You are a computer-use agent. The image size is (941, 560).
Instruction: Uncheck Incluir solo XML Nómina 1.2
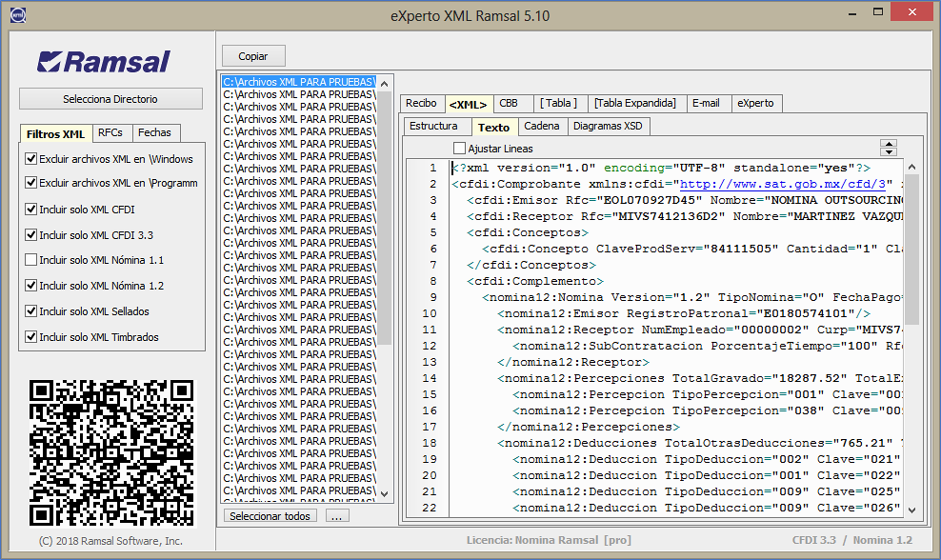click(x=31, y=285)
